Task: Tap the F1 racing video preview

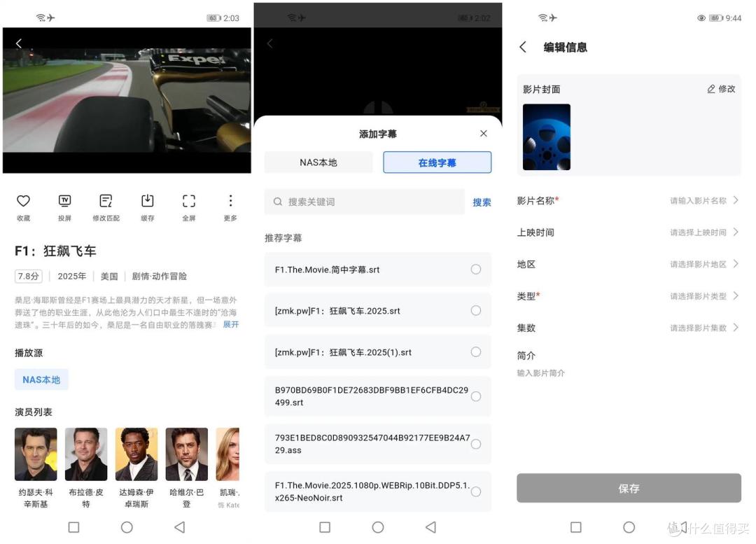Action: click(127, 100)
